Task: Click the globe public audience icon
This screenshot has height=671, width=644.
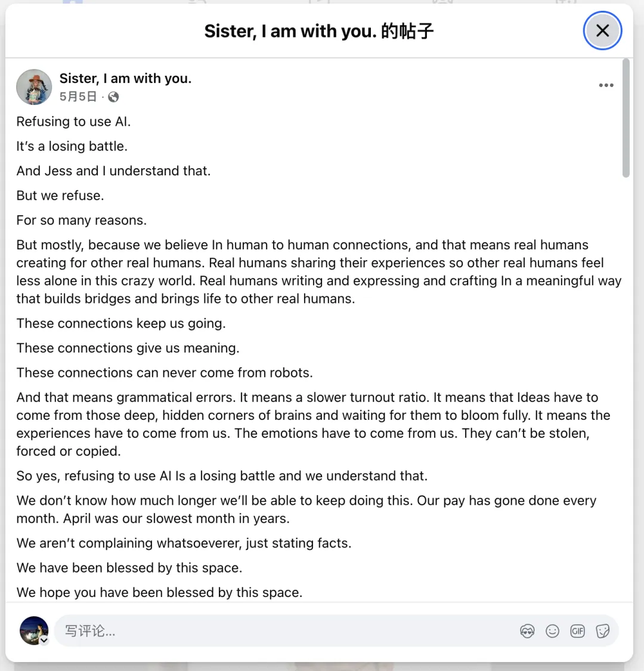Action: [113, 97]
